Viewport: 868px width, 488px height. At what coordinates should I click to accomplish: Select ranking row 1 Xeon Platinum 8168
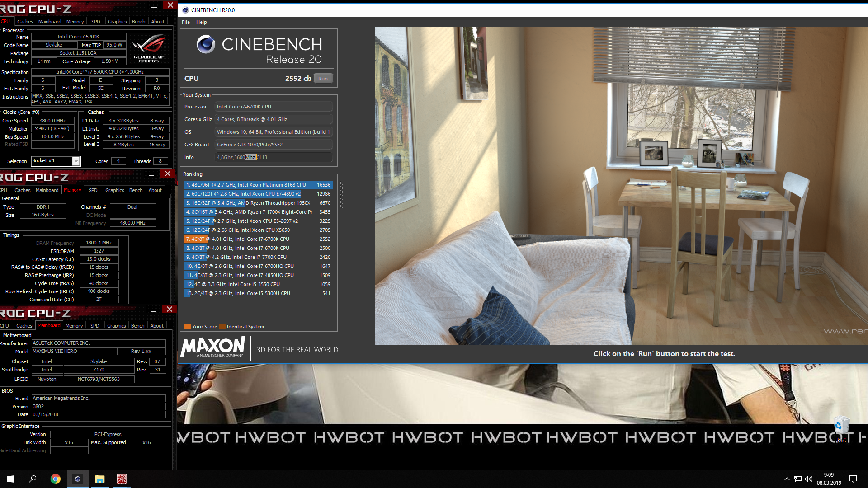pos(258,185)
